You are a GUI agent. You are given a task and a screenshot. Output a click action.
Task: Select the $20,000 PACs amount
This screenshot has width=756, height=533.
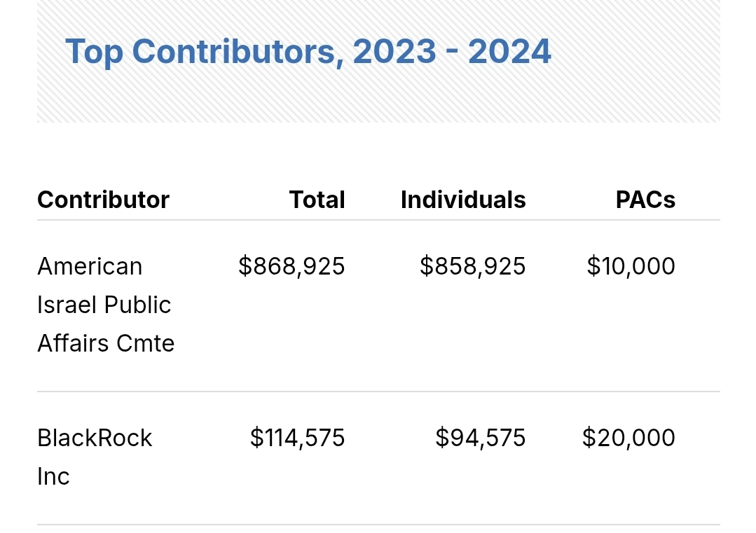tap(628, 438)
